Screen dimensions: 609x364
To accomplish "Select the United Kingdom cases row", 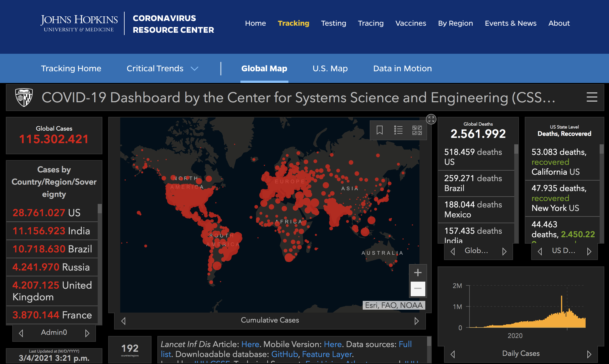I will pos(52,291).
